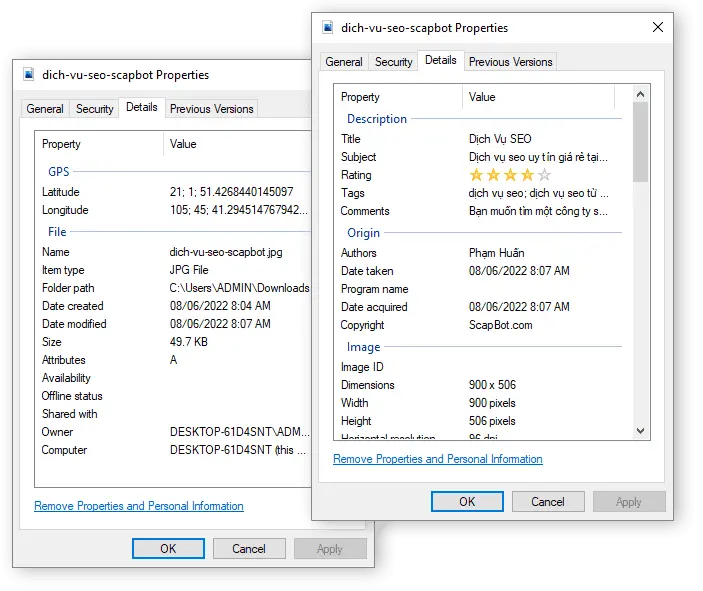Click the vertical scrollbar thumb in details list
The image size is (703, 591).
[x=640, y=142]
